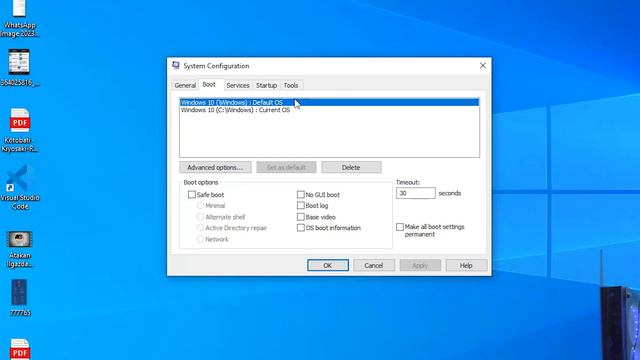This screenshot has width=640, height=360.
Task: Check Make all boot settings permanent
Action: (400, 227)
